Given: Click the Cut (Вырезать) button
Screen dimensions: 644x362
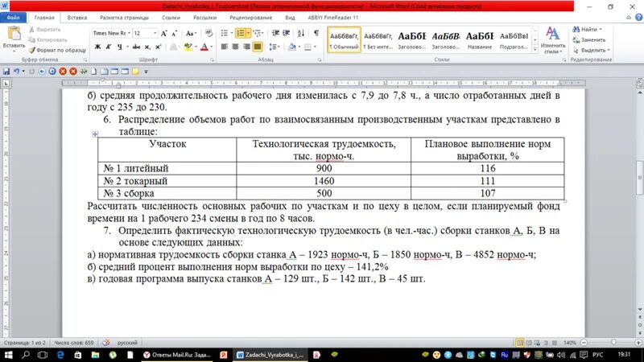Looking at the screenshot, I should pyautogui.click(x=45, y=30).
